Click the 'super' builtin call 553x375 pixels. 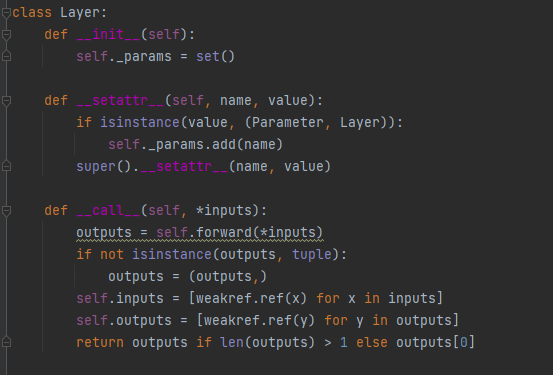point(96,167)
